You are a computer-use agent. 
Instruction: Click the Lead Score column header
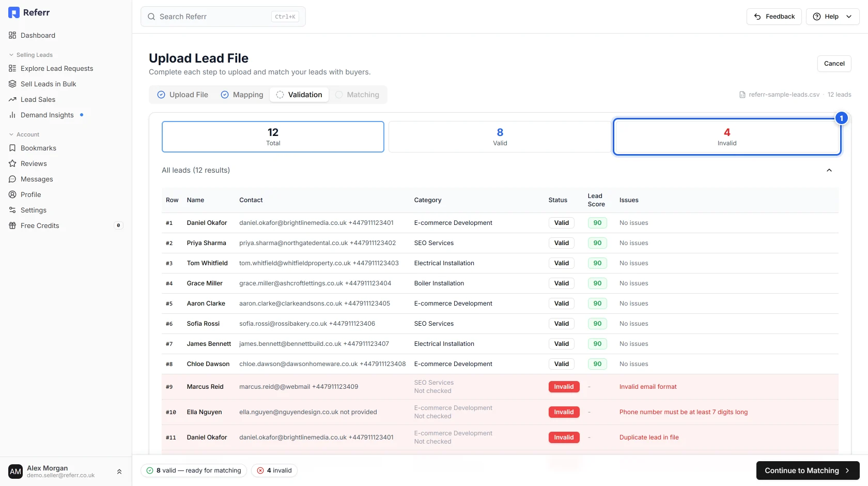[596, 200]
